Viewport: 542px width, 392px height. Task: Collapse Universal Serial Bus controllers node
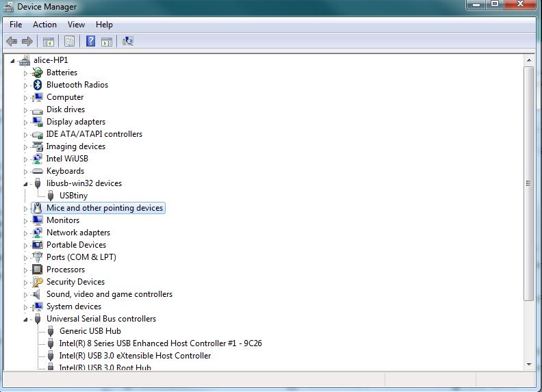[25, 319]
